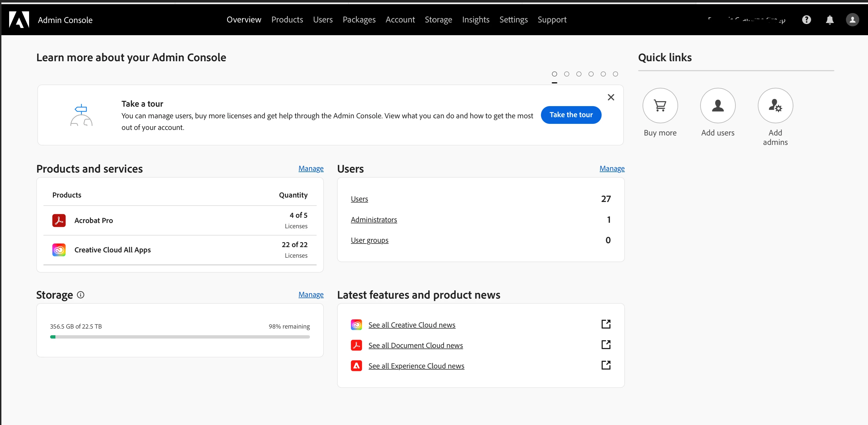This screenshot has height=425, width=868.
Task: Select the fourth carousel dot
Action: (591, 74)
